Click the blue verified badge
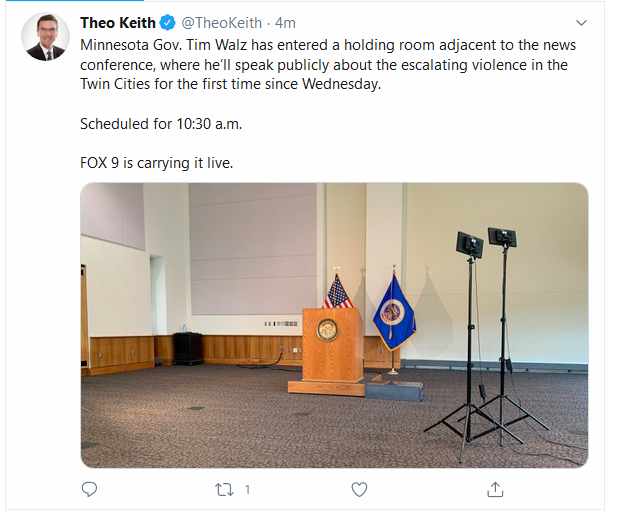This screenshot has width=623, height=512. [x=167, y=23]
